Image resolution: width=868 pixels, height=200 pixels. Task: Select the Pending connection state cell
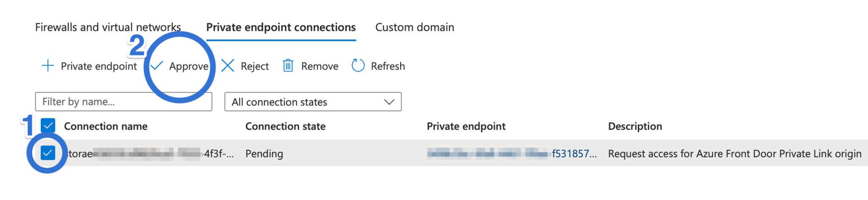point(264,153)
